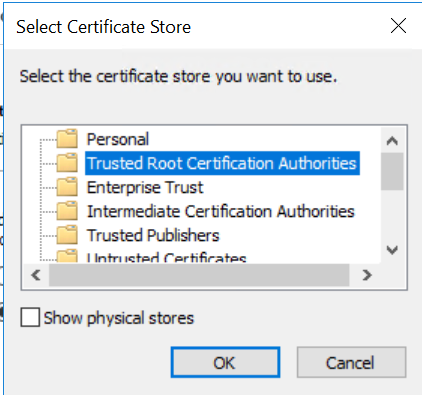
Task: Select the Untrusted Certificates store
Action: point(166,257)
